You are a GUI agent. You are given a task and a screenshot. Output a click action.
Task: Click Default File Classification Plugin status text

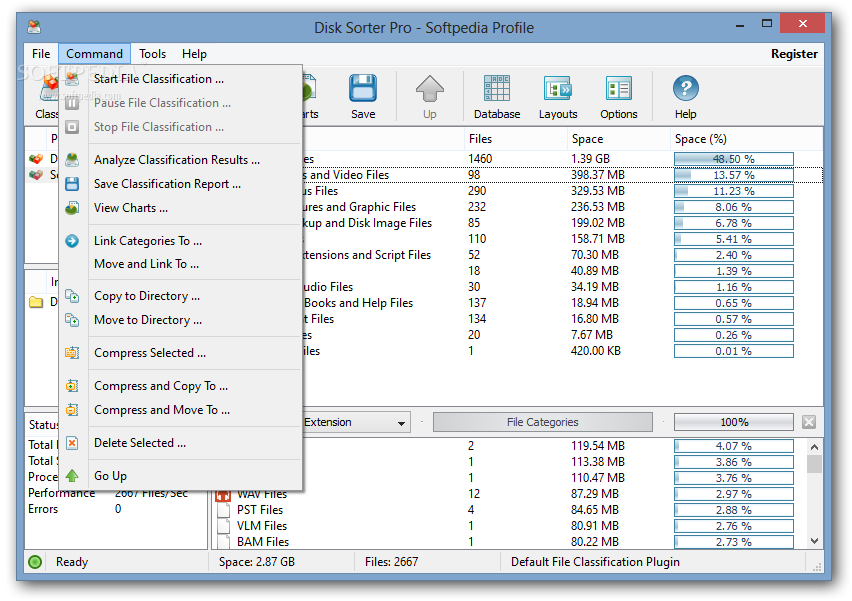point(595,562)
